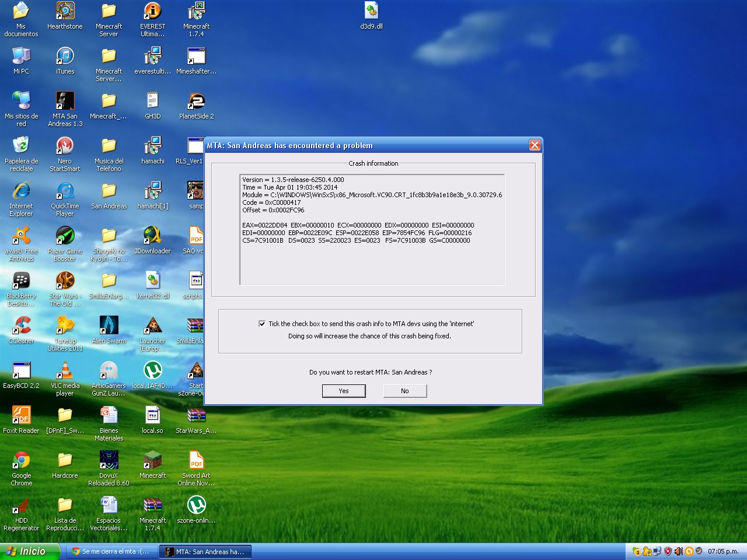Select the Razer Game Booster shortcut
This screenshot has width=747, height=560.
pos(65,244)
